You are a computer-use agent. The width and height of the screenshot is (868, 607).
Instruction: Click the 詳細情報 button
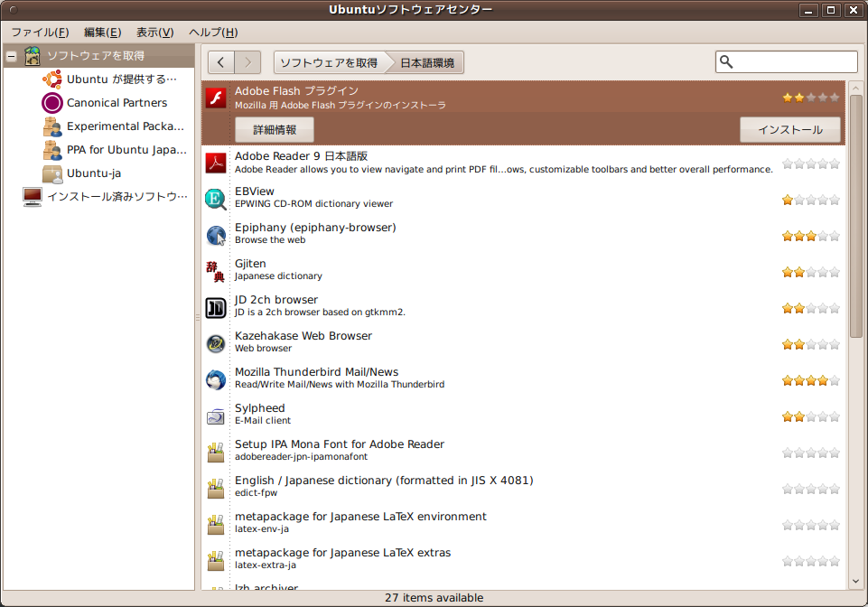(275, 129)
